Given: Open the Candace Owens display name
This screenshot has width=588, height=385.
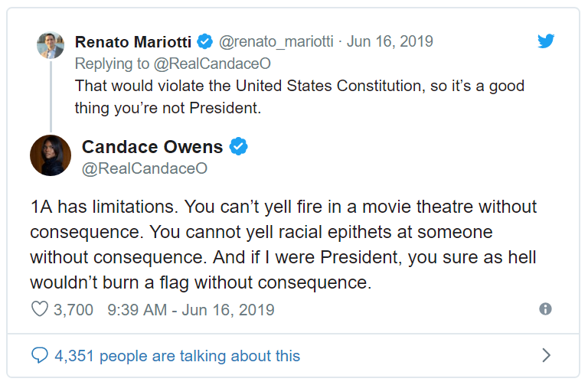Looking at the screenshot, I should click(x=152, y=146).
